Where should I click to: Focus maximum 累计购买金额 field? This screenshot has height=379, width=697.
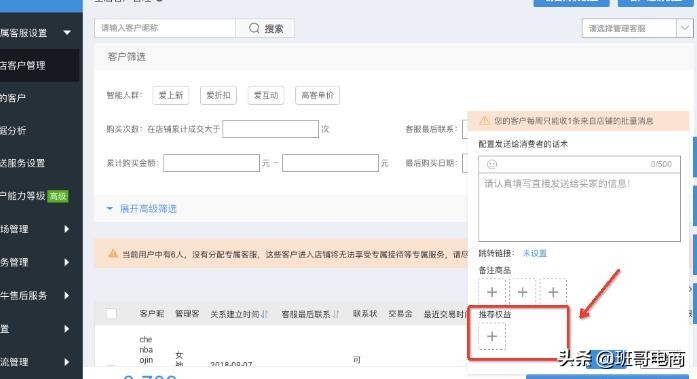330,163
